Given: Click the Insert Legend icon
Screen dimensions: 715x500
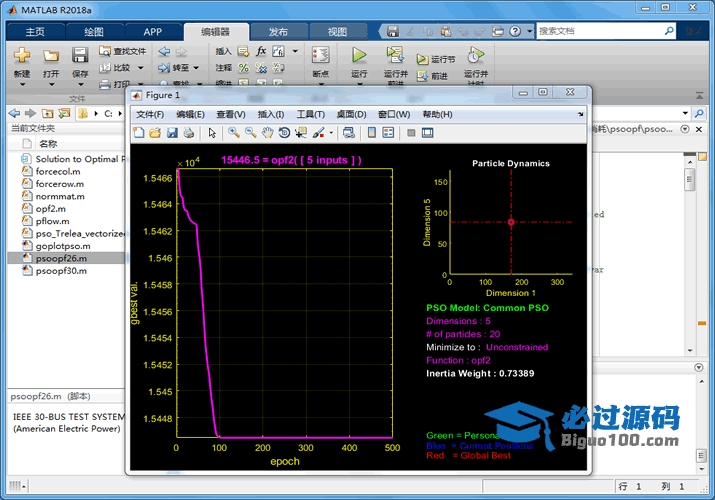Looking at the screenshot, I should coord(388,132).
